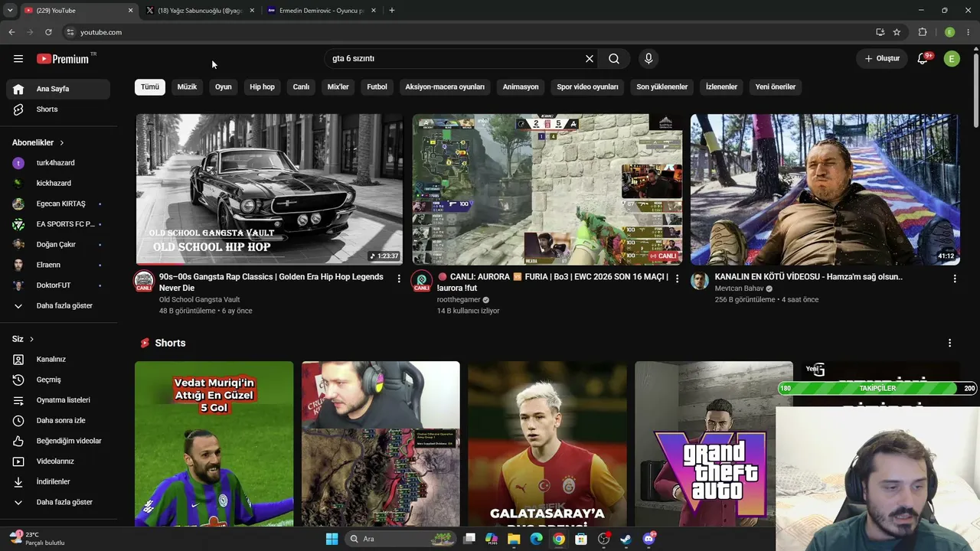Click the YouTube search input field
The image size is (980, 551).
point(456,59)
